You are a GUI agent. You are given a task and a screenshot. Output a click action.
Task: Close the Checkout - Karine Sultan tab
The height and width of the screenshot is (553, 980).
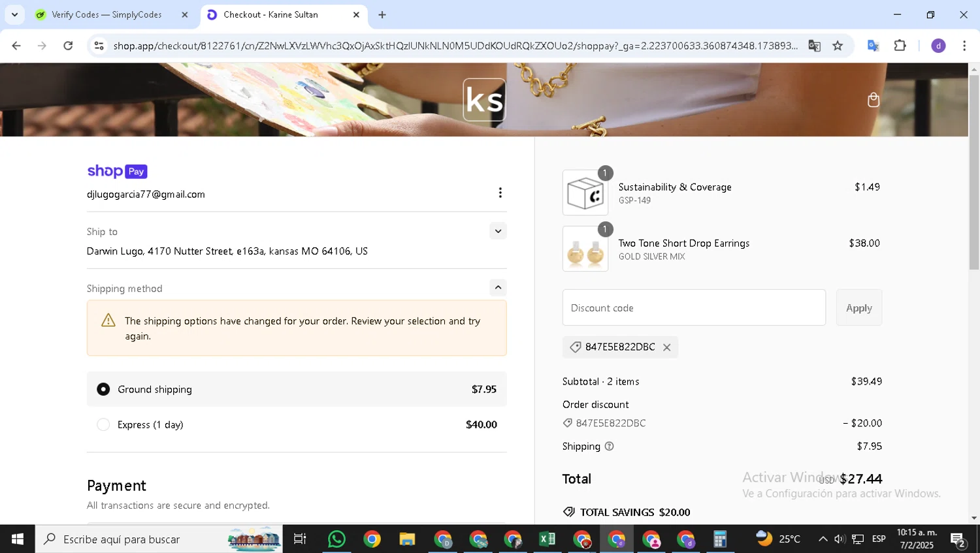coord(356,14)
